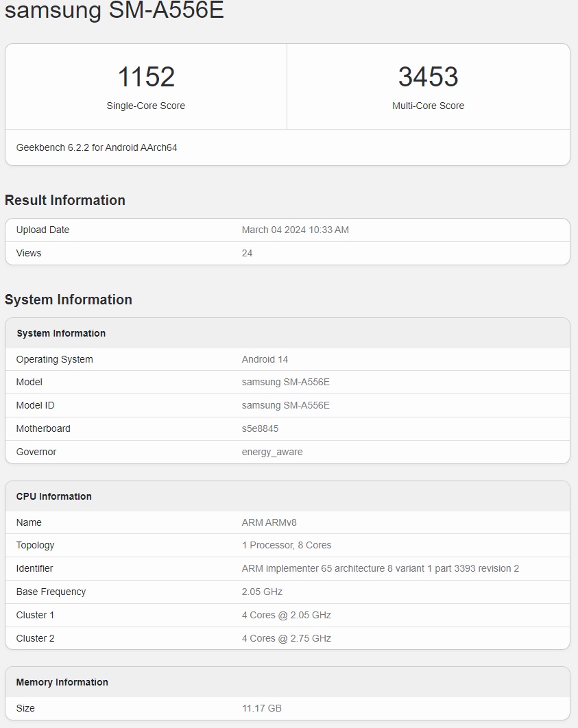This screenshot has width=578, height=728.
Task: Select the Identifier value text
Action: (x=378, y=568)
